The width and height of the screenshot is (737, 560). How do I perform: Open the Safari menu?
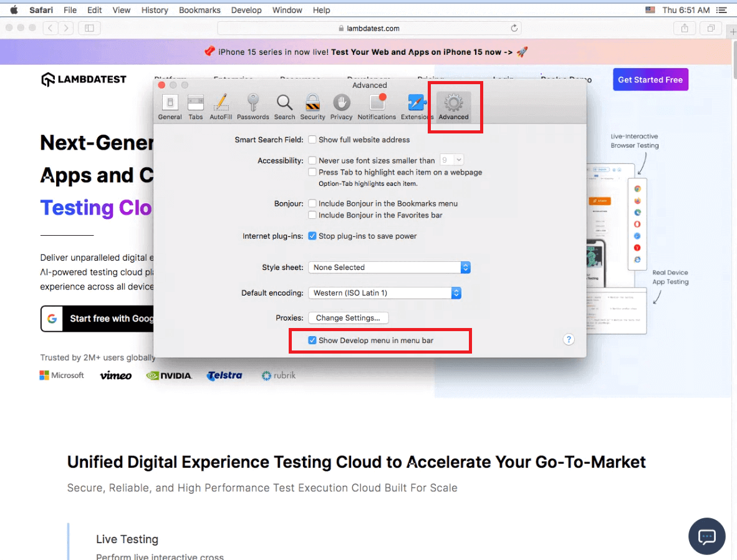coord(41,10)
